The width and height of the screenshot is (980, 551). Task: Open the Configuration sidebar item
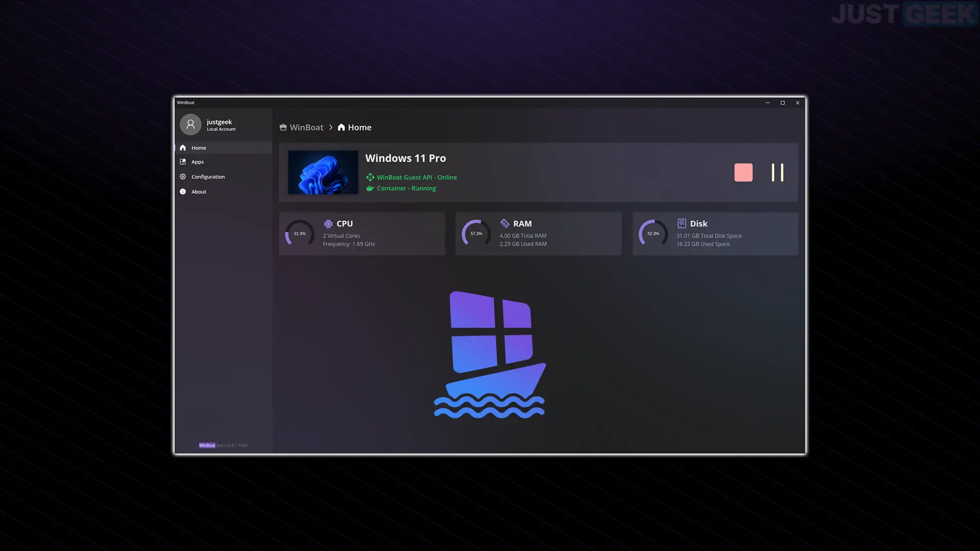[223, 177]
